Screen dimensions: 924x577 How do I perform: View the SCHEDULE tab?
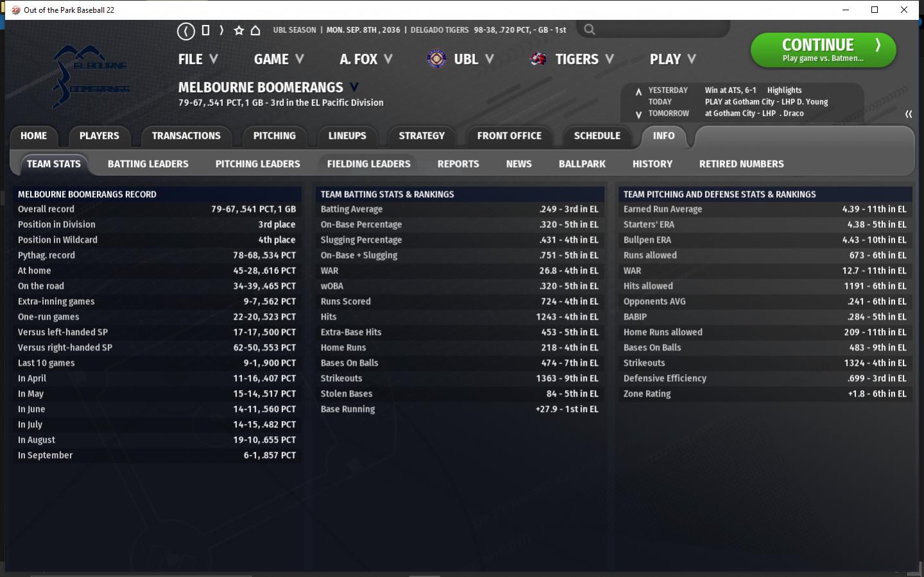coord(597,136)
